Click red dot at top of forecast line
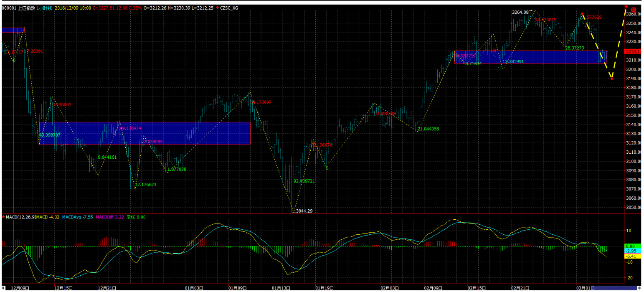Screen dimensions: 644x292 click(626, 6)
